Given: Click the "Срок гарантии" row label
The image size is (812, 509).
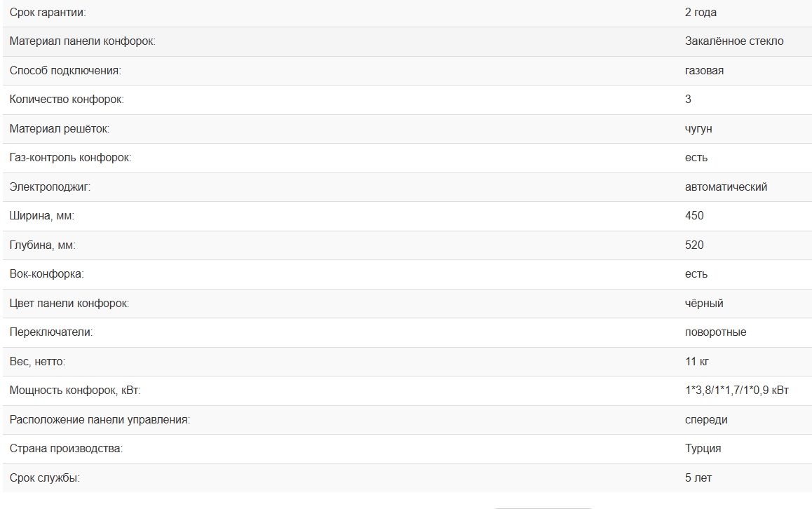Looking at the screenshot, I should tap(48, 13).
